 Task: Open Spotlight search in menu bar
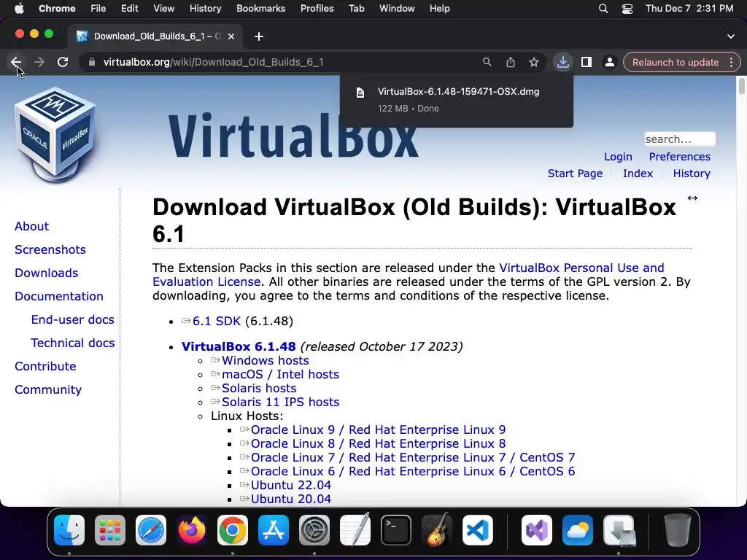603,9
